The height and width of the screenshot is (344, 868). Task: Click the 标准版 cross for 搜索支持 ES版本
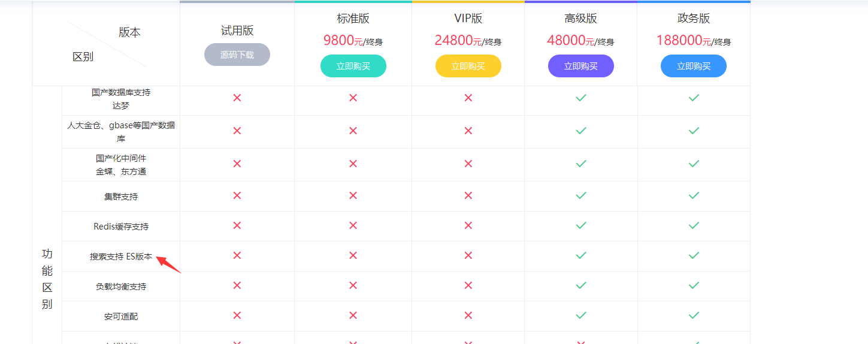[353, 255]
